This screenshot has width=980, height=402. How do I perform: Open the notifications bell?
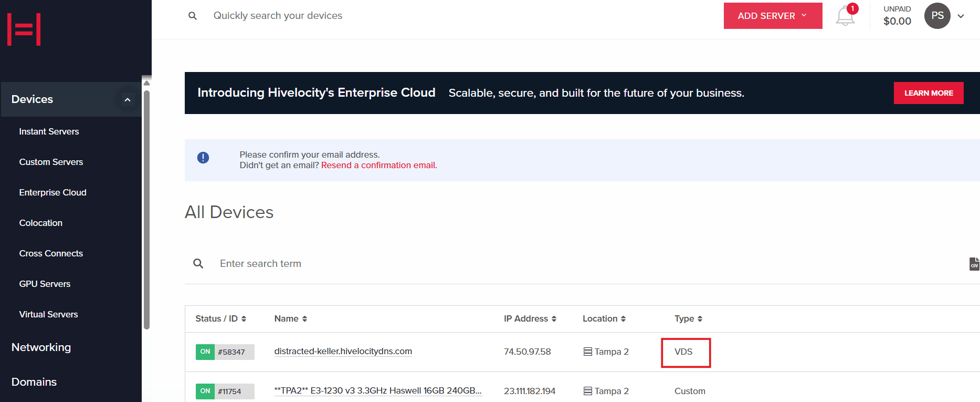[845, 16]
